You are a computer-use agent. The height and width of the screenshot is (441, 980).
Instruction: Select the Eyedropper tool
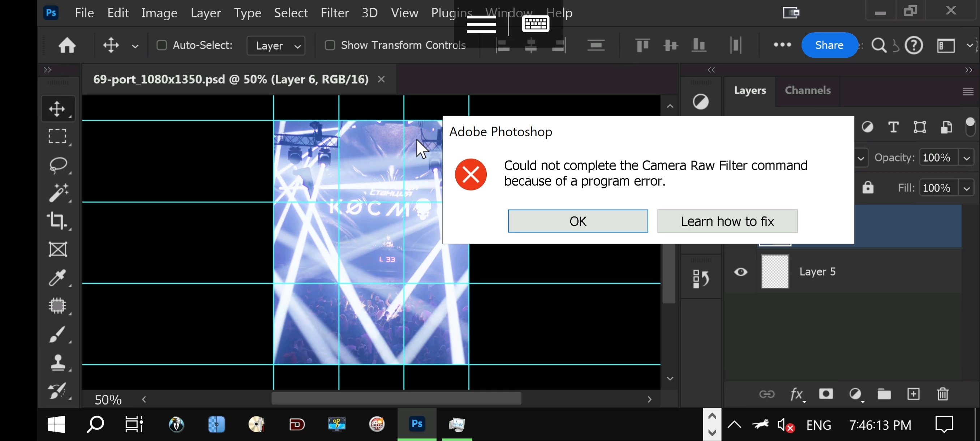(x=58, y=278)
